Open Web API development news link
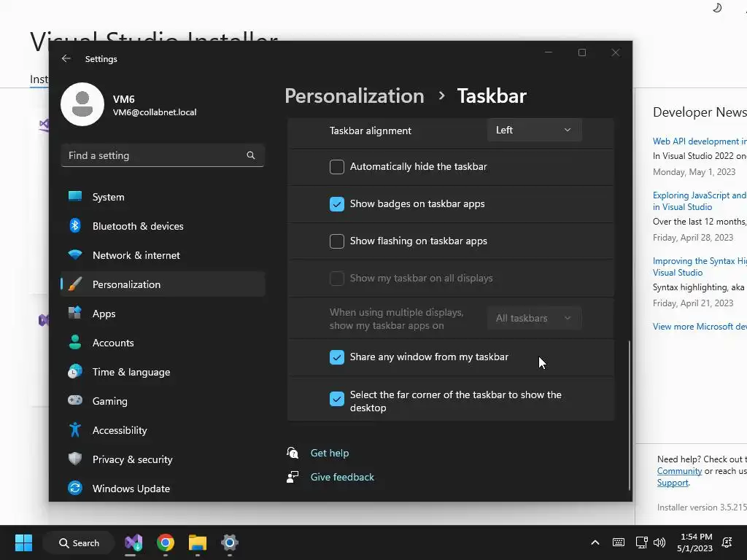747x560 pixels. coord(700,141)
